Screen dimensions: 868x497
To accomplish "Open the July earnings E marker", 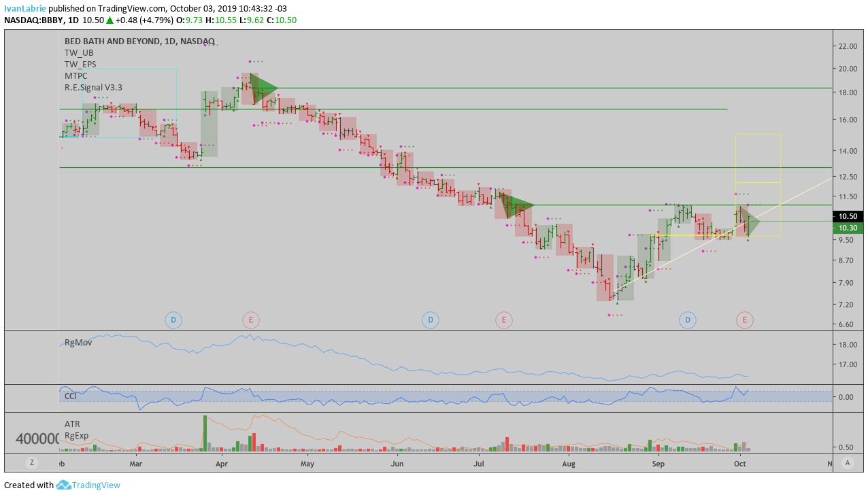I will tap(504, 320).
